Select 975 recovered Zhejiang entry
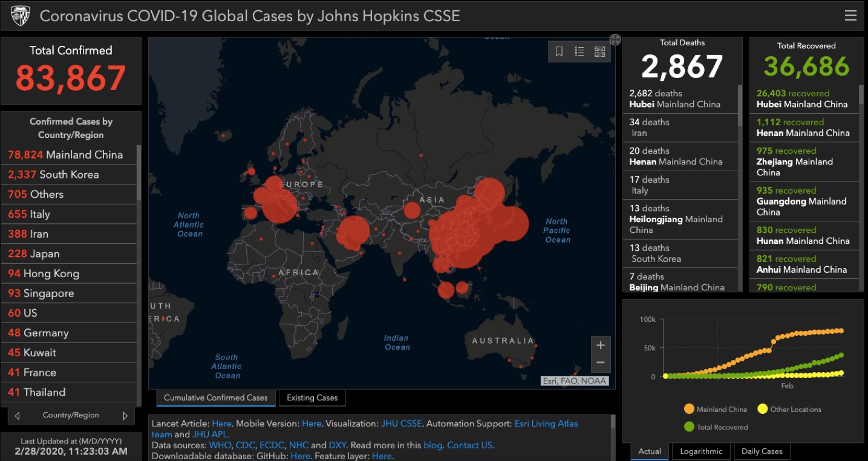The image size is (868, 461). 804,162
